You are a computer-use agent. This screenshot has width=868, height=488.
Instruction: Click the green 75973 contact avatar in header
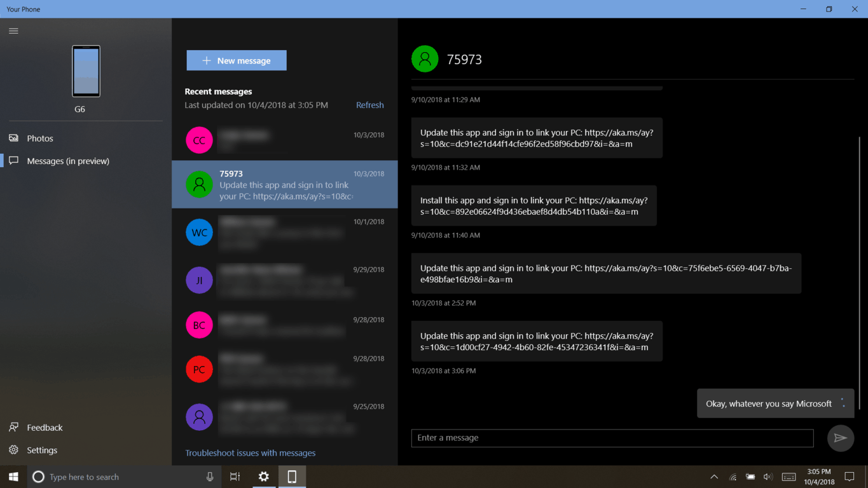425,59
